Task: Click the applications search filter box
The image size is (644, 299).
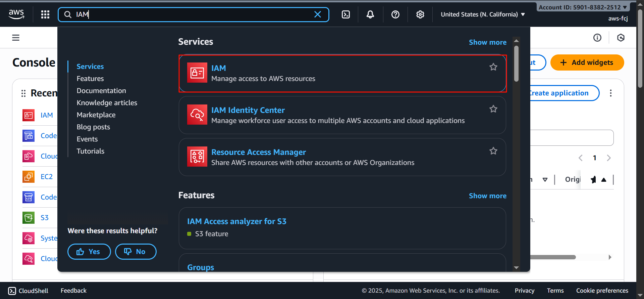Action: click(572, 138)
